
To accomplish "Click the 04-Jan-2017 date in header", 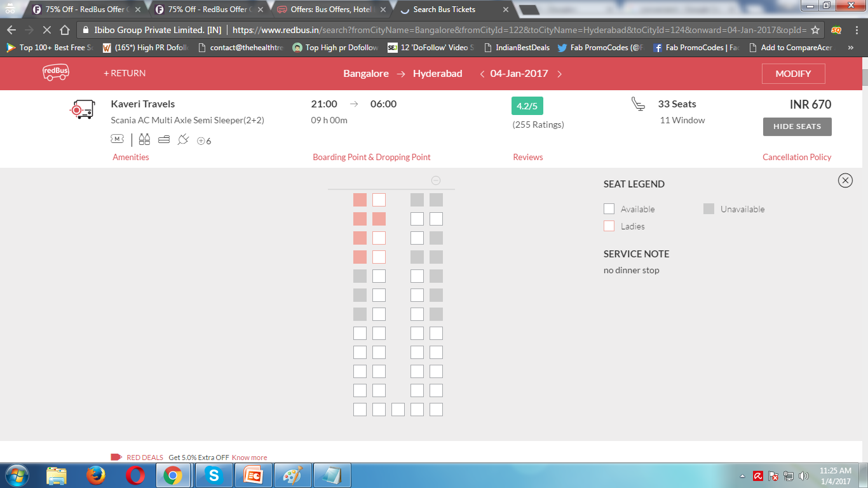I will [x=519, y=74].
